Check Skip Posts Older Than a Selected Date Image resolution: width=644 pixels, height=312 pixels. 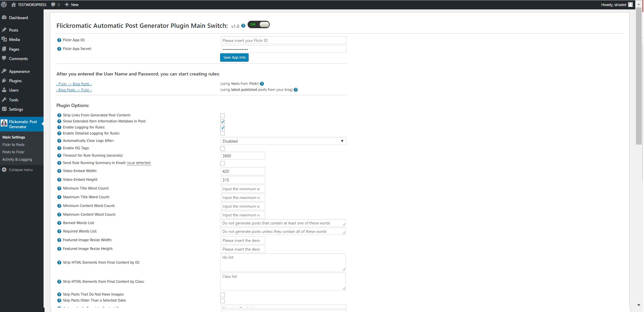click(x=222, y=301)
